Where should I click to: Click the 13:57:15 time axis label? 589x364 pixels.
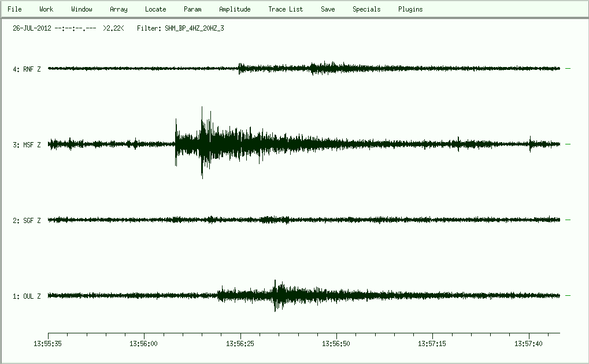(433, 343)
